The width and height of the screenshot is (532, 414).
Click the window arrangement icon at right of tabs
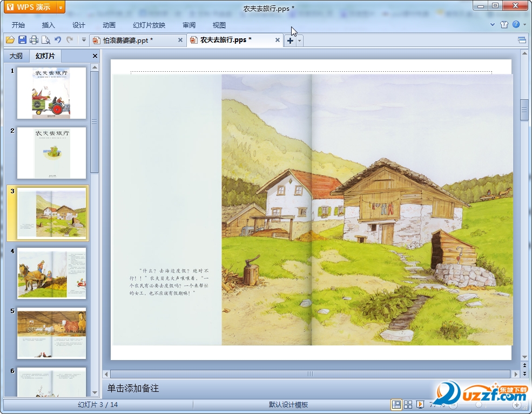pos(522,40)
